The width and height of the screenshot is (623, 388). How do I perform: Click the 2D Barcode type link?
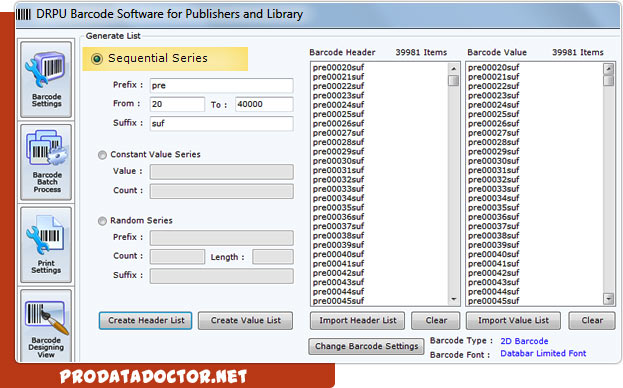coord(524,341)
